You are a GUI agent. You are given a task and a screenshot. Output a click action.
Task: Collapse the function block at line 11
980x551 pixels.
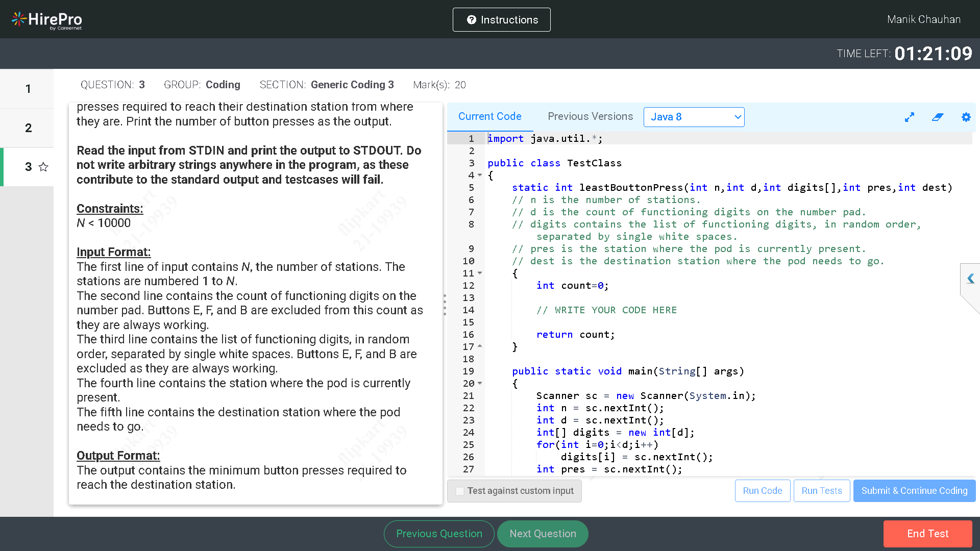480,273
